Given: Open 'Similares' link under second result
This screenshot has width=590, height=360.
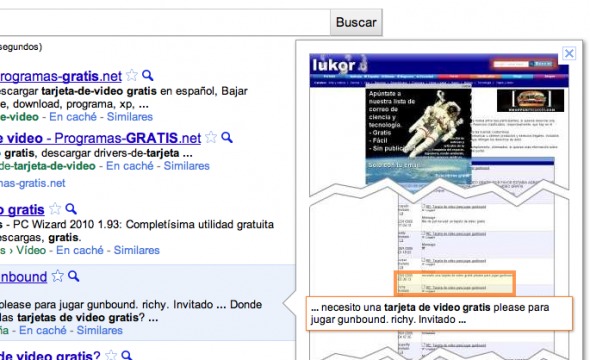Looking at the screenshot, I should click(186, 166).
